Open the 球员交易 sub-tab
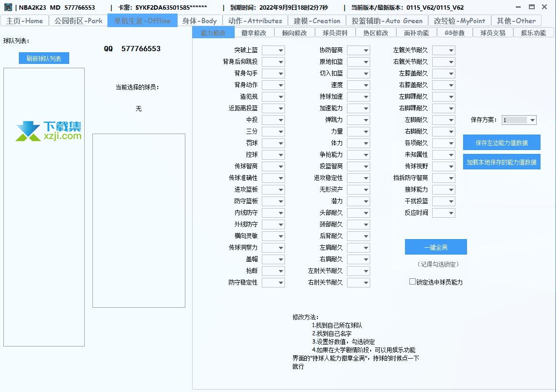The width and height of the screenshot is (556, 392). (493, 33)
